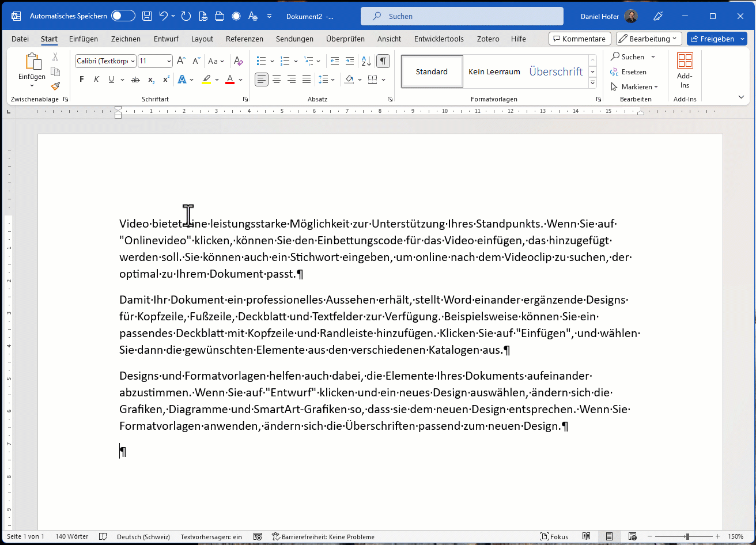Apply bold formatting with the F button
The height and width of the screenshot is (545, 756).
coord(81,80)
